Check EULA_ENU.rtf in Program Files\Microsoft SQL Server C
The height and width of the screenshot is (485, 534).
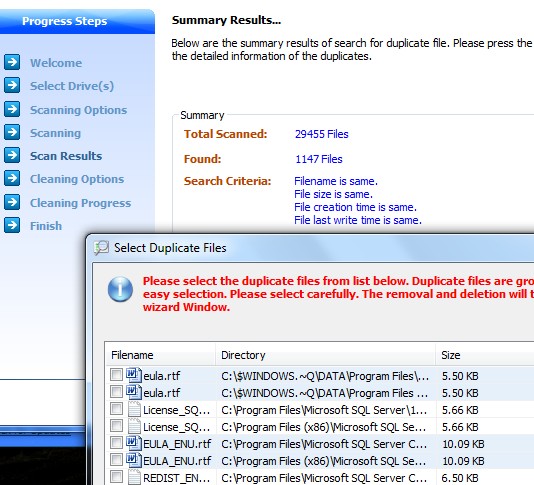116,443
